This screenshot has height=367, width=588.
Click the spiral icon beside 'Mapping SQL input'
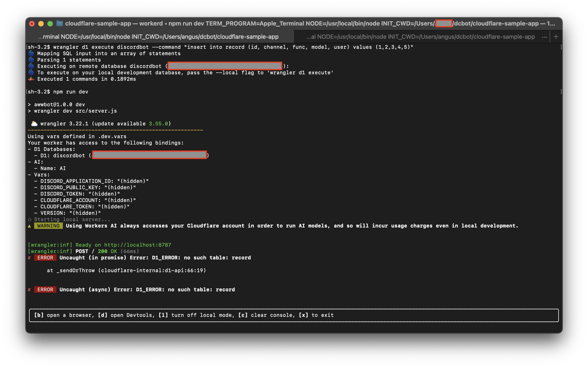point(31,53)
